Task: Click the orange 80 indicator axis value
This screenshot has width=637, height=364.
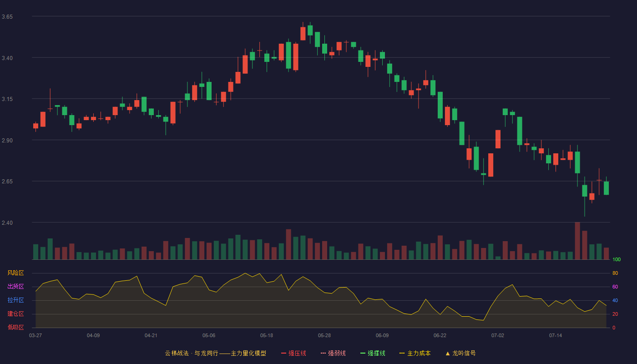Action: [615, 273]
